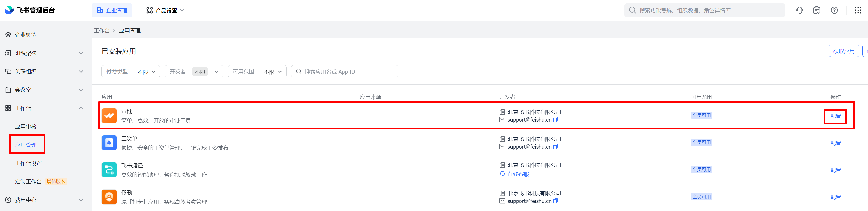Open the nine-dot app launcher grid
This screenshot has width=868, height=211.
pos(858,10)
